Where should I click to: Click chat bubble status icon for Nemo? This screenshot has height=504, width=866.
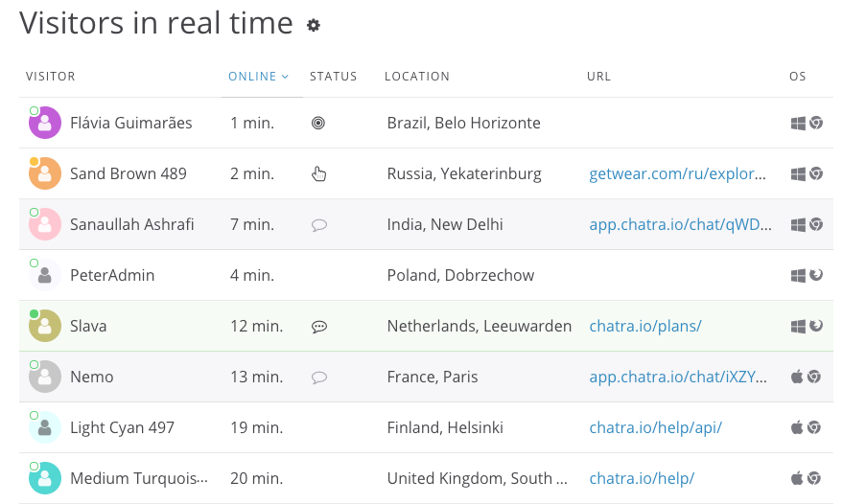click(319, 378)
